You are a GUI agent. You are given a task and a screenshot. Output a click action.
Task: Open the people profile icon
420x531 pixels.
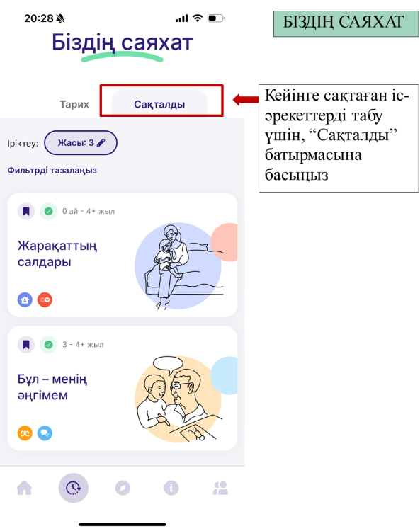pos(220,488)
